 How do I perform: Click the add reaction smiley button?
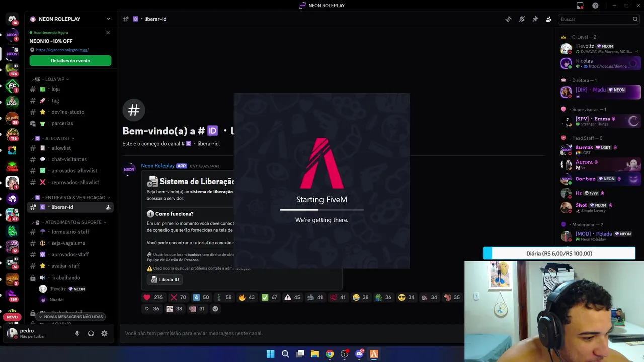215,309
